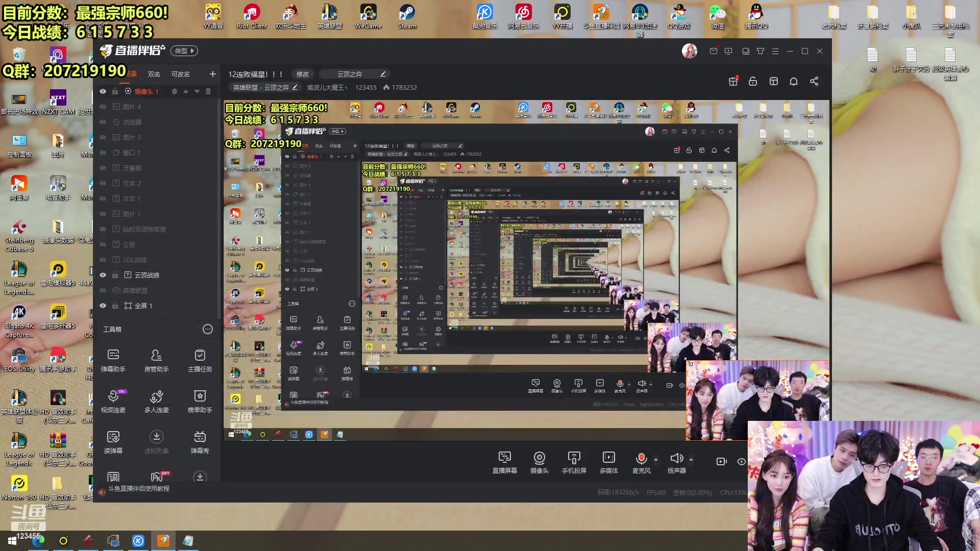Screen dimensions: 980x551
Task: Select the LOL战绩 source row
Action: [157, 260]
